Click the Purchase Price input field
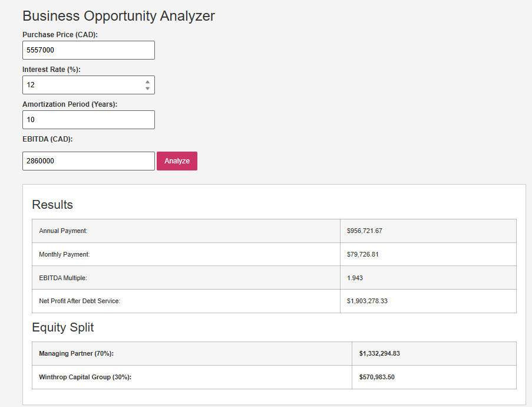The image size is (532, 407). 88,50
